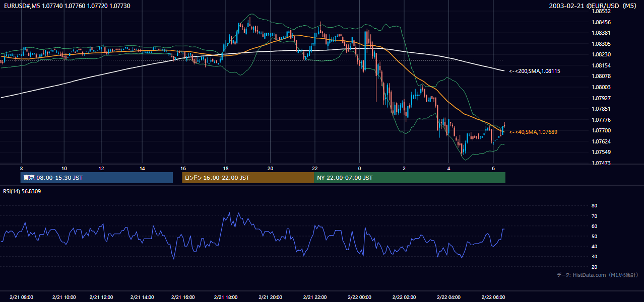Click the 2/21 18:00 time label

(226, 297)
